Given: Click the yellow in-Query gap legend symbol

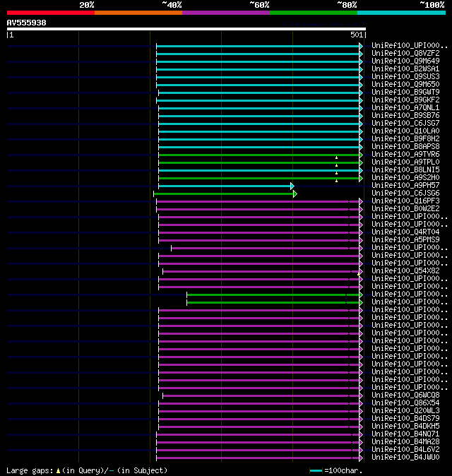Looking at the screenshot, I should coord(58,471).
